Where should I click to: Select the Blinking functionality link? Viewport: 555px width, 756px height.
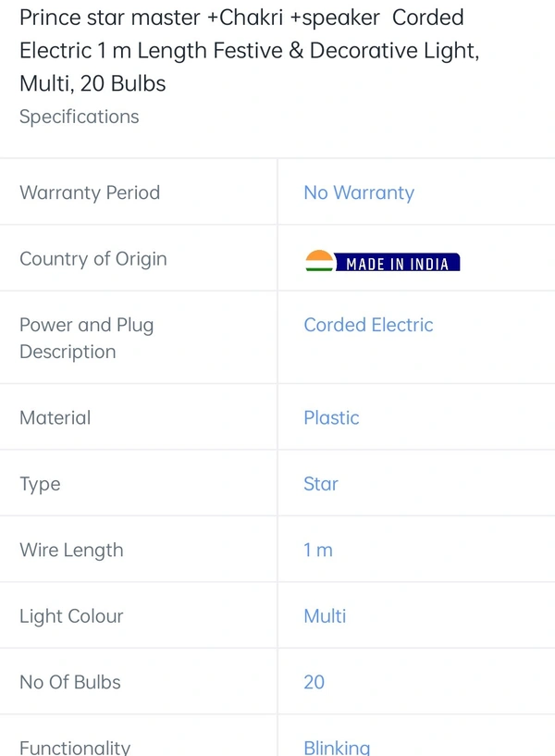click(x=337, y=748)
